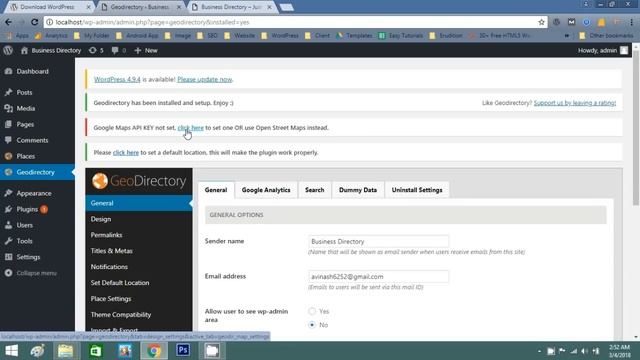
Task: Open the Comments sidebar item
Action: pos(37,140)
